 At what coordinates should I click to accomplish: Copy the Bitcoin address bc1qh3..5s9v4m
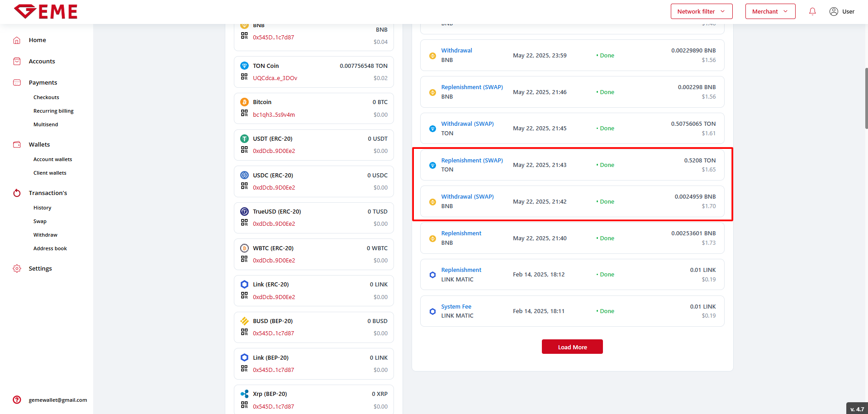[274, 115]
